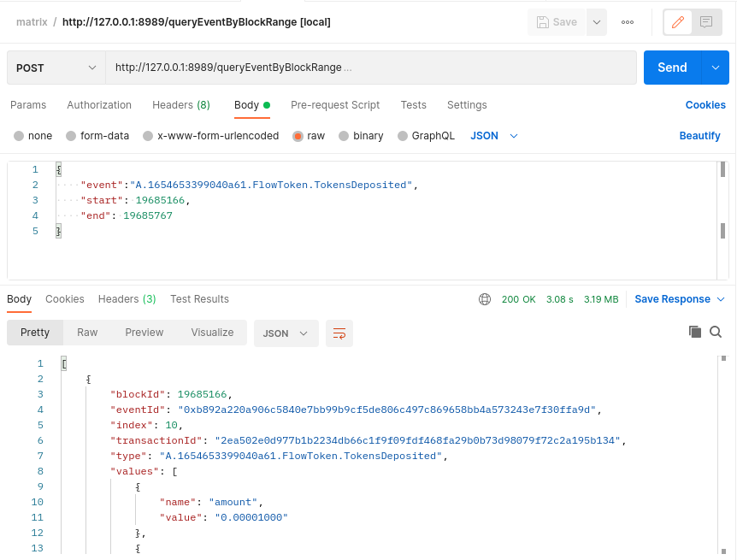Open the Test Results tab

[200, 299]
